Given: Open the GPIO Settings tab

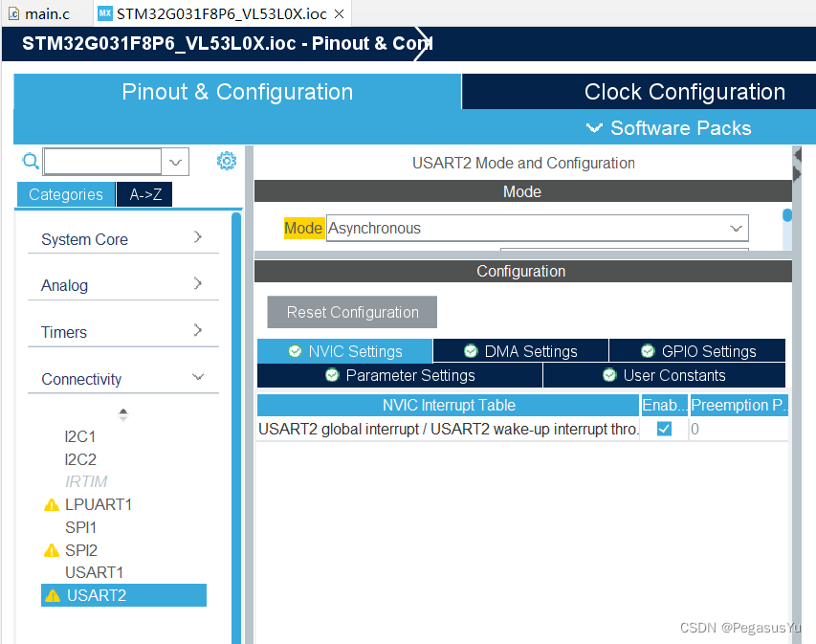Looking at the screenshot, I should coord(697,351).
